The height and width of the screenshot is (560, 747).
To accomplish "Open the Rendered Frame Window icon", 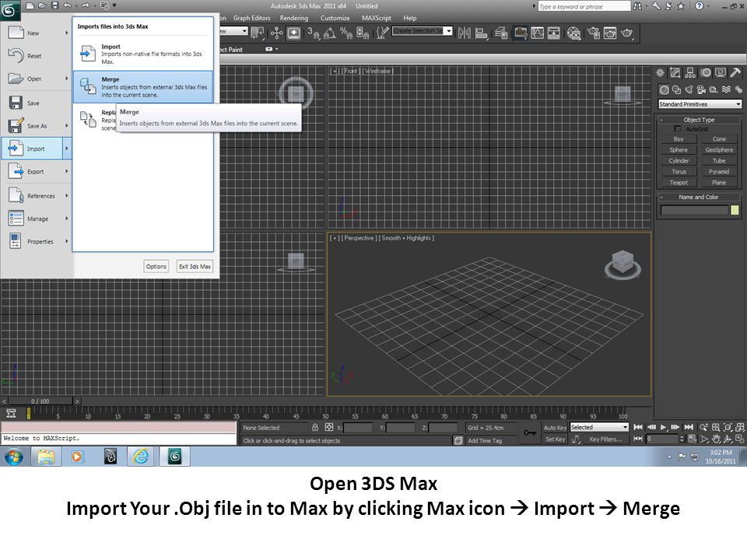I will click(x=610, y=33).
